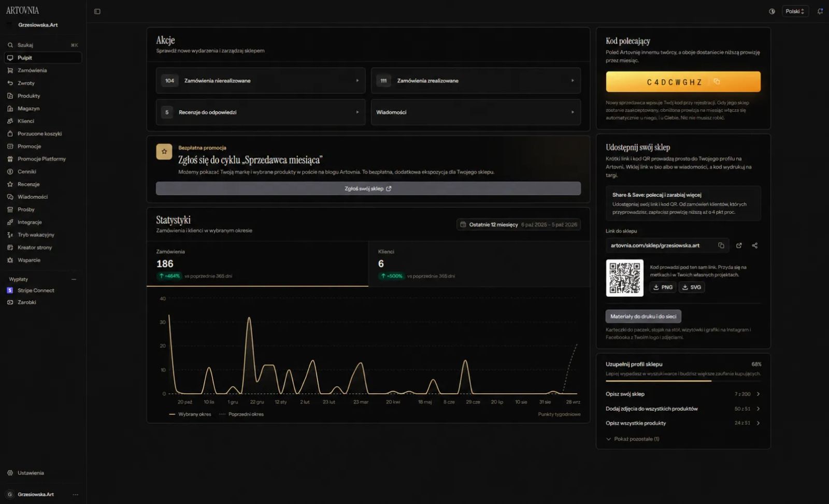The height and width of the screenshot is (504, 829).
Task: Copy the referral code C4DCWGHZ
Action: [x=717, y=82]
